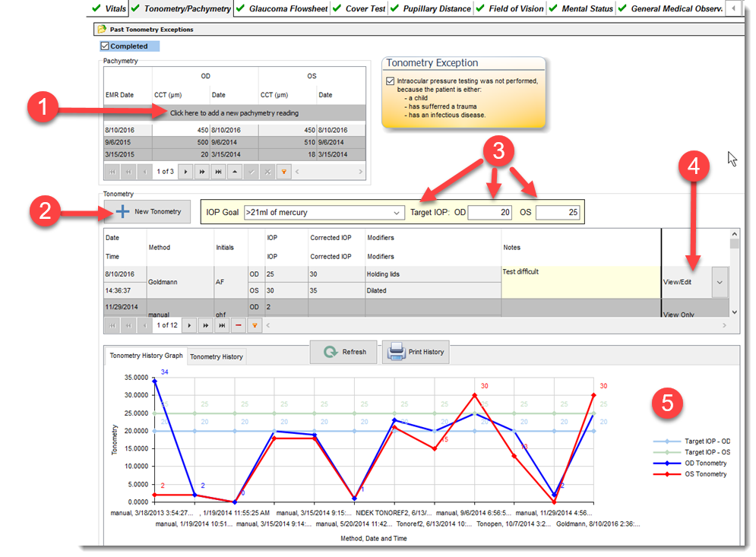
Task: Uncheck the intraocular pressure exception checkbox
Action: click(390, 81)
